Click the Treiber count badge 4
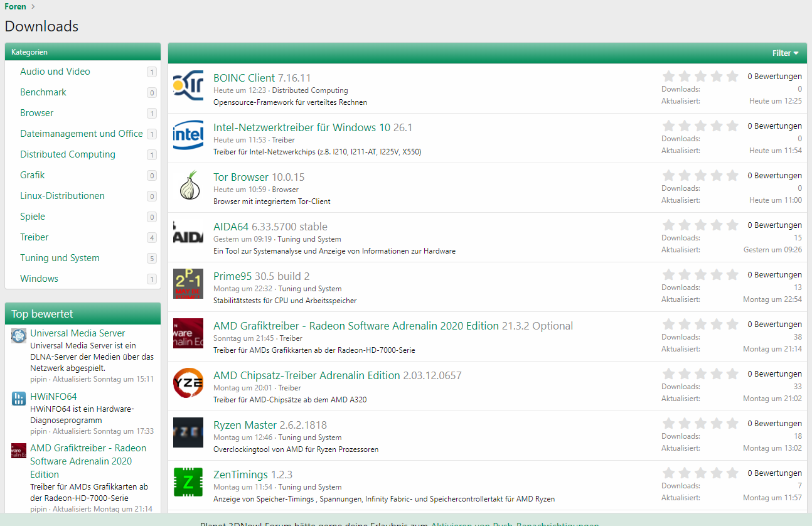 151,238
